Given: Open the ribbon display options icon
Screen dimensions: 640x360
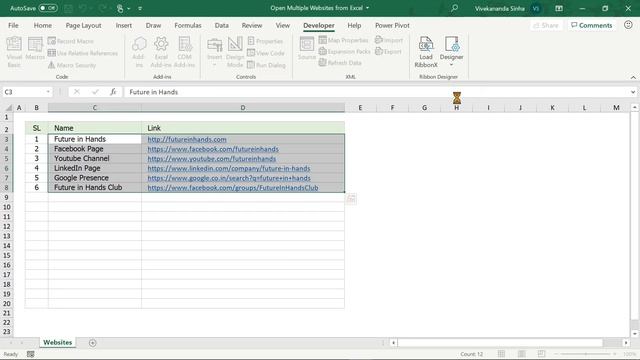Looking at the screenshot, I should tap(559, 8).
